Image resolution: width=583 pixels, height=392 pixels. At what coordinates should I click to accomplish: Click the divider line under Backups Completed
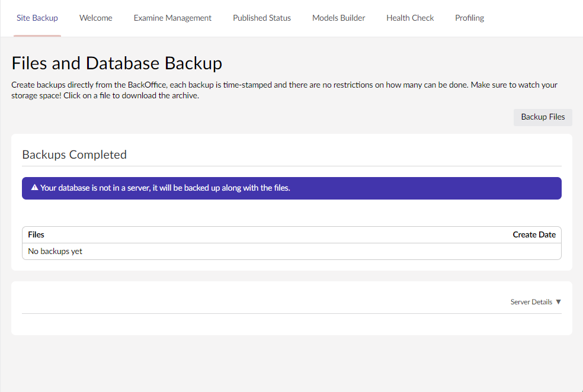pos(291,166)
